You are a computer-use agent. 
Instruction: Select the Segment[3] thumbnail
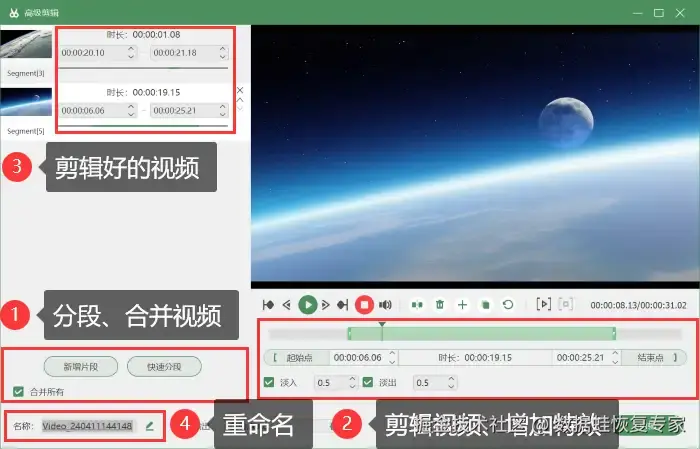click(26, 44)
